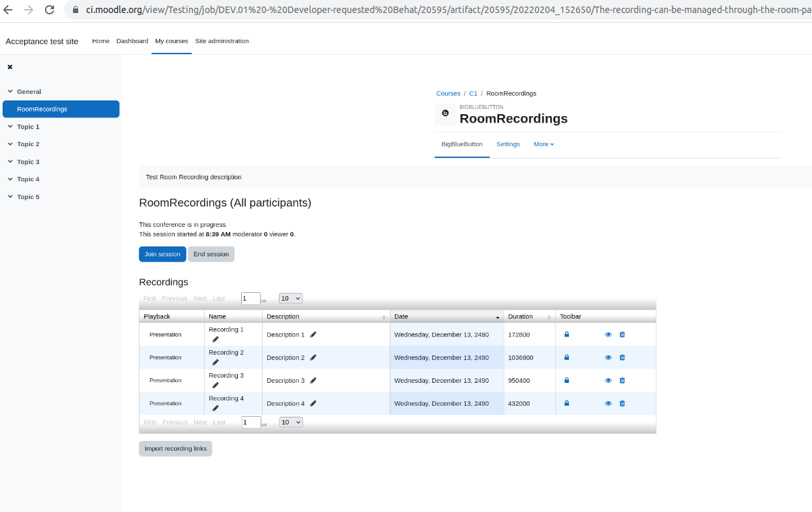Open Site administration
The width and height of the screenshot is (812, 512).
(x=222, y=40)
